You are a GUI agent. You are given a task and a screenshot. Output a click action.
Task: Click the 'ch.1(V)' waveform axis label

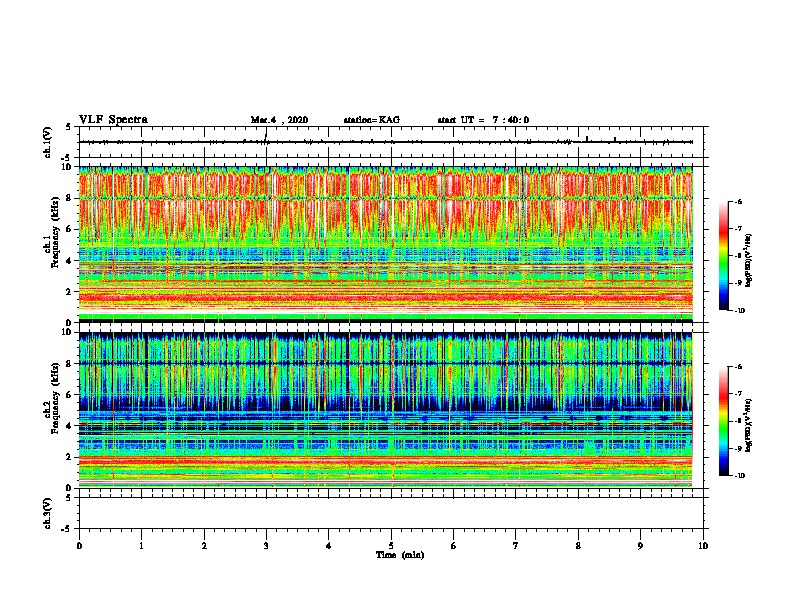click(47, 142)
